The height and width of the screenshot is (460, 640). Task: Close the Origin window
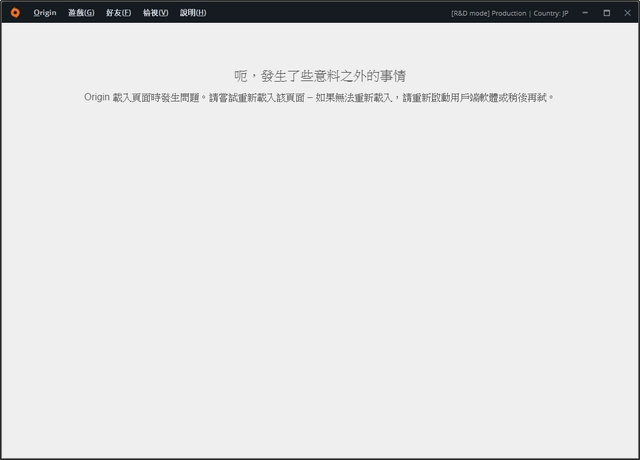click(x=627, y=13)
